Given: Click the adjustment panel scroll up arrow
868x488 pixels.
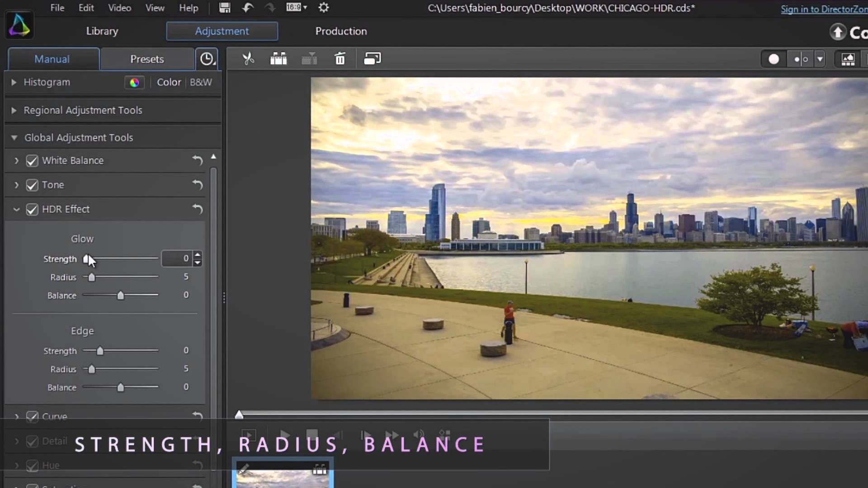Looking at the screenshot, I should coord(213,157).
